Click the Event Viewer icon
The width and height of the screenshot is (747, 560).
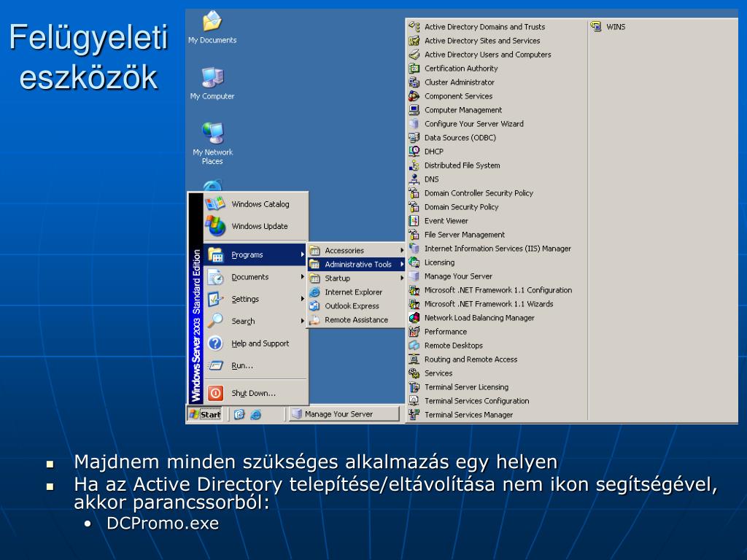pyautogui.click(x=414, y=220)
